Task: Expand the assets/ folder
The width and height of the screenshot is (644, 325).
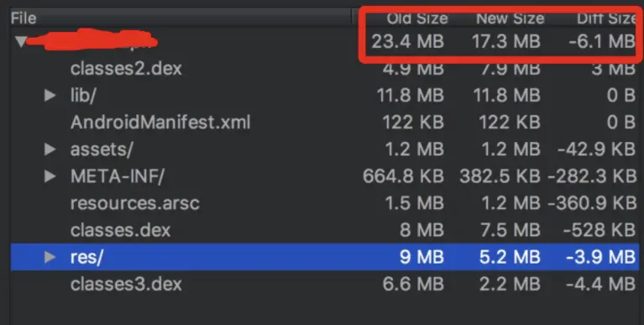Action: pyautogui.click(x=50, y=149)
